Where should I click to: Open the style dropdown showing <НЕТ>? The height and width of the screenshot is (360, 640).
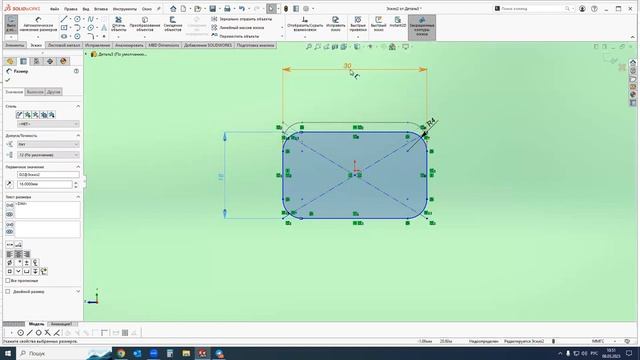[48, 124]
